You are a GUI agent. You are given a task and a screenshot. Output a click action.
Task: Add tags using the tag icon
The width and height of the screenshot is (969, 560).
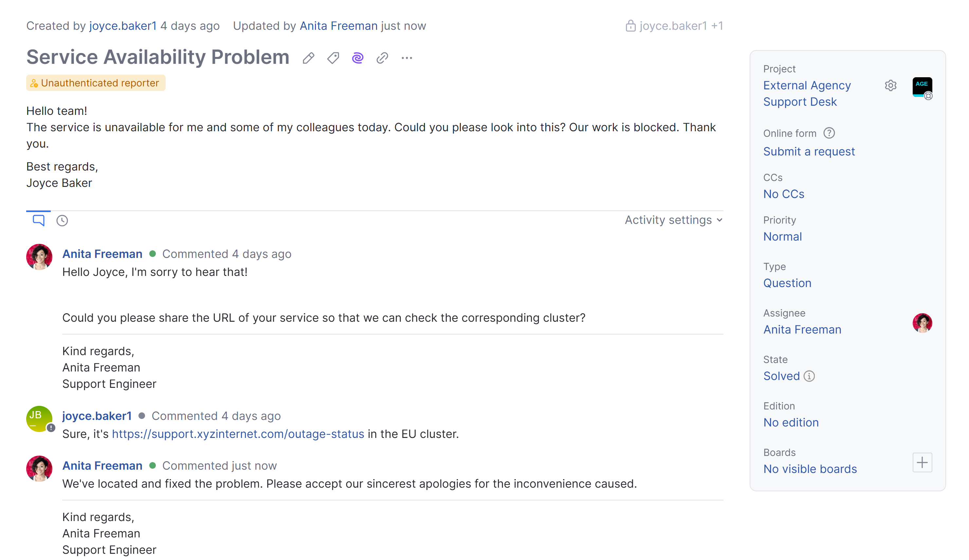[x=333, y=58]
